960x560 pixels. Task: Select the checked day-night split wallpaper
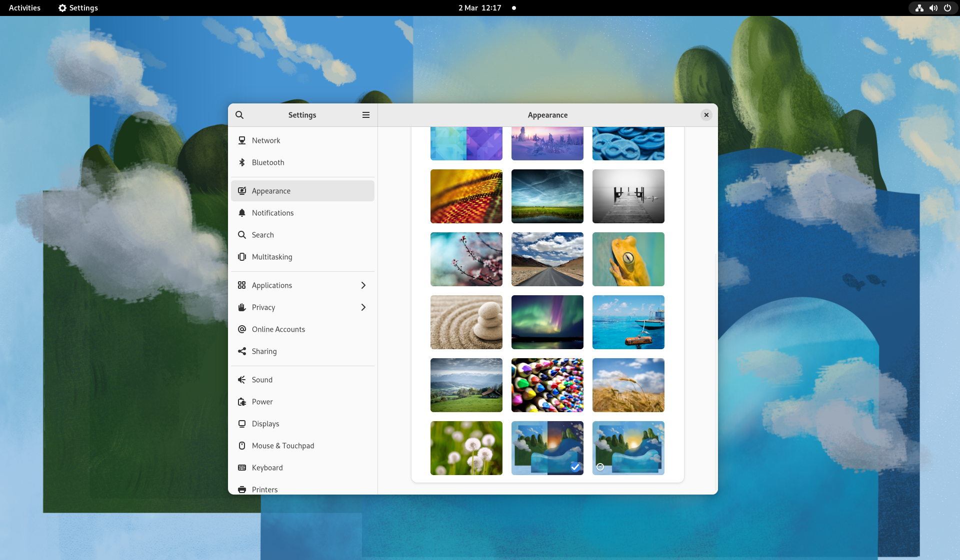(547, 448)
